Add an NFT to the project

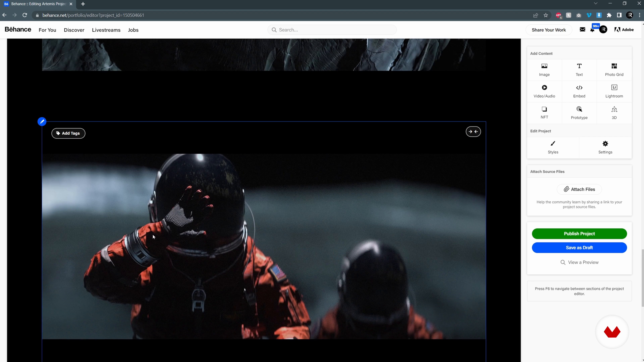pos(544,113)
